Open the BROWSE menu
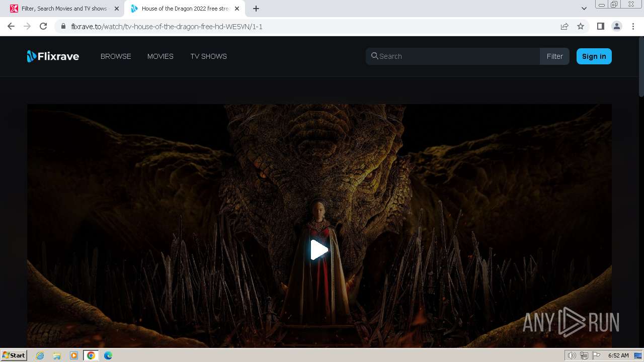 [x=116, y=56]
